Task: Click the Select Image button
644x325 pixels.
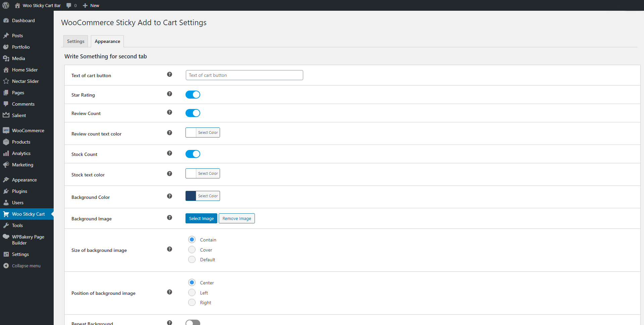Action: [201, 218]
